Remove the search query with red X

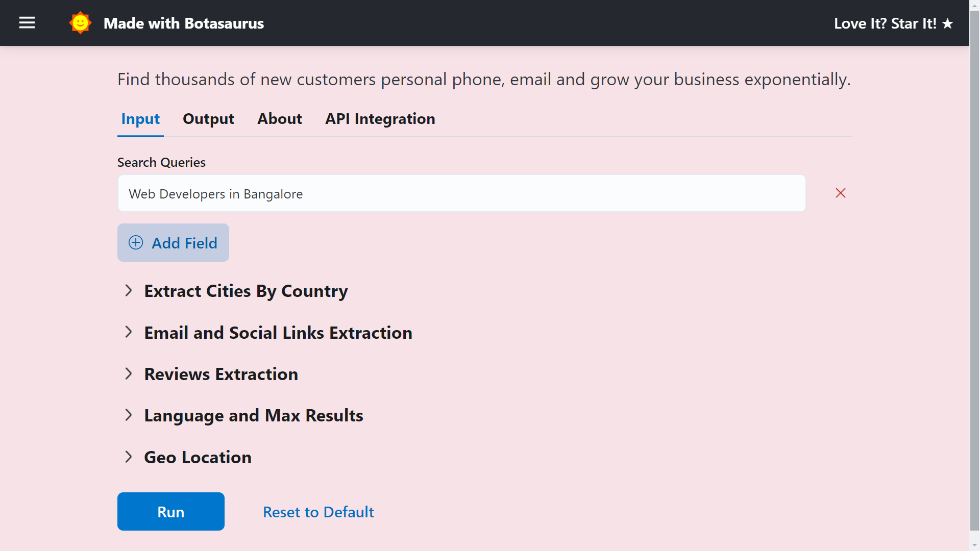coord(841,193)
